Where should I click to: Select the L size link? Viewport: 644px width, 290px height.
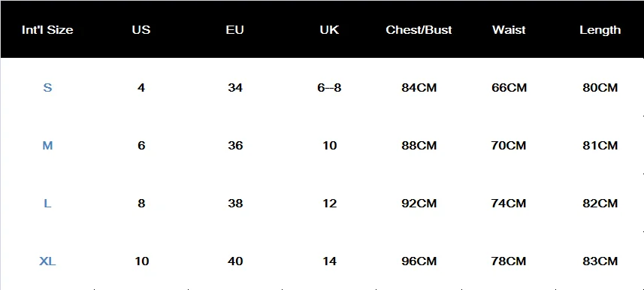[47, 204]
